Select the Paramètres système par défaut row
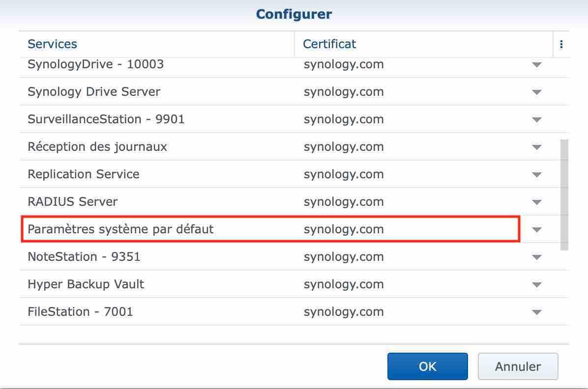The height and width of the screenshot is (389, 588). pyautogui.click(x=120, y=229)
